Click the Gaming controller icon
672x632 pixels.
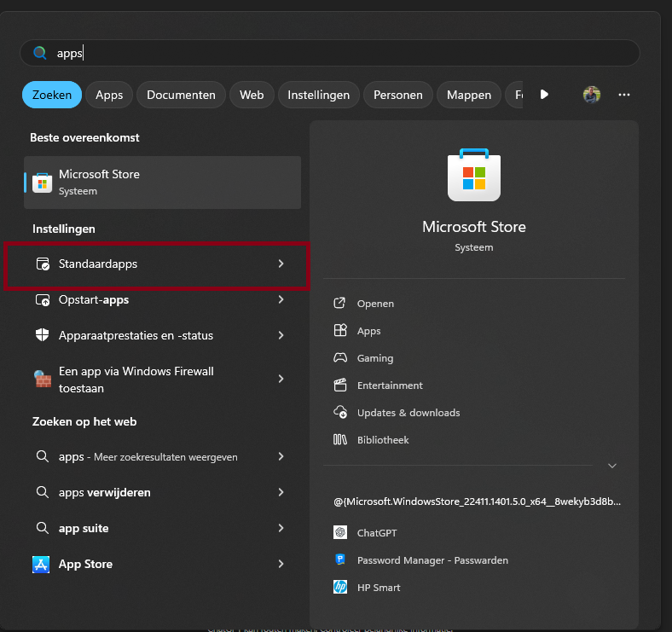tap(340, 357)
